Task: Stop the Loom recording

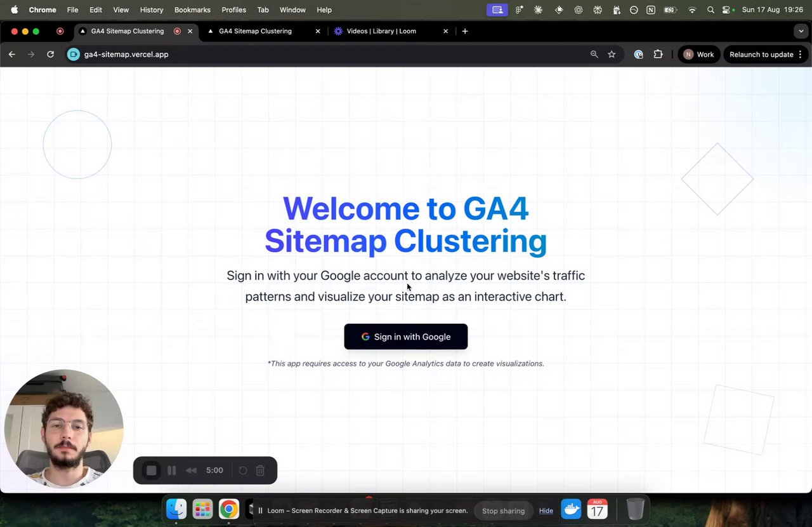Action: point(151,470)
